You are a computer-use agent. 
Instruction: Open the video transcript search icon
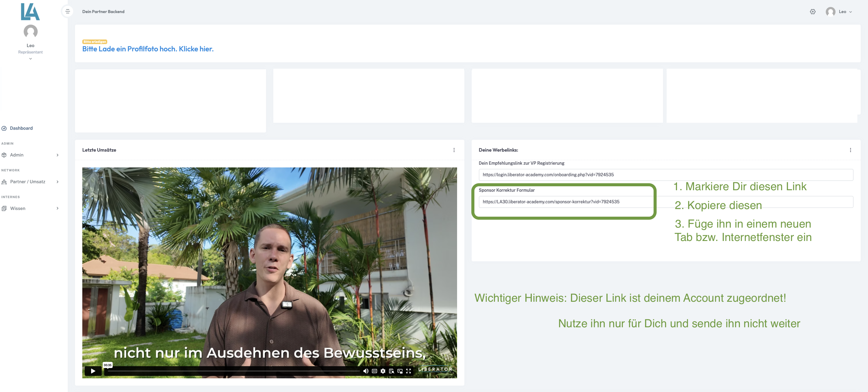[391, 371]
